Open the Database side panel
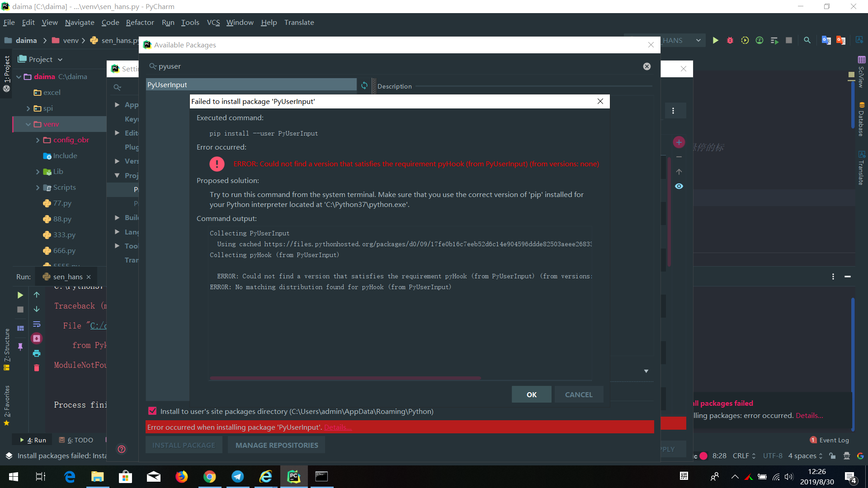This screenshot has height=488, width=868. (861, 119)
